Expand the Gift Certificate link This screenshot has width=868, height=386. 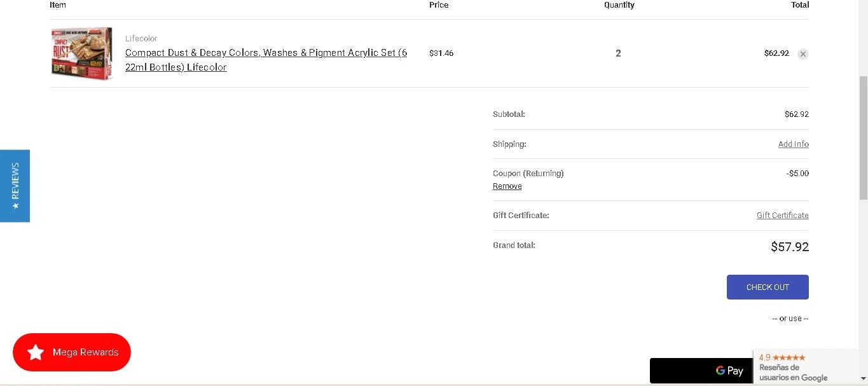pyautogui.click(x=782, y=216)
